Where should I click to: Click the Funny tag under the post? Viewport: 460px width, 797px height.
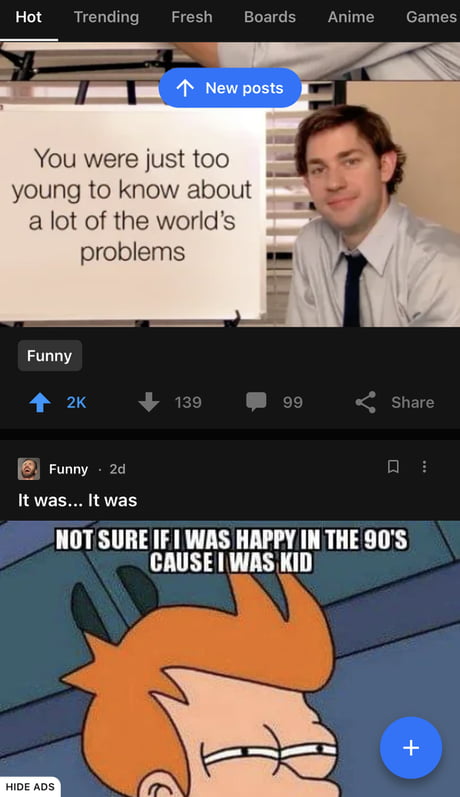tap(50, 355)
